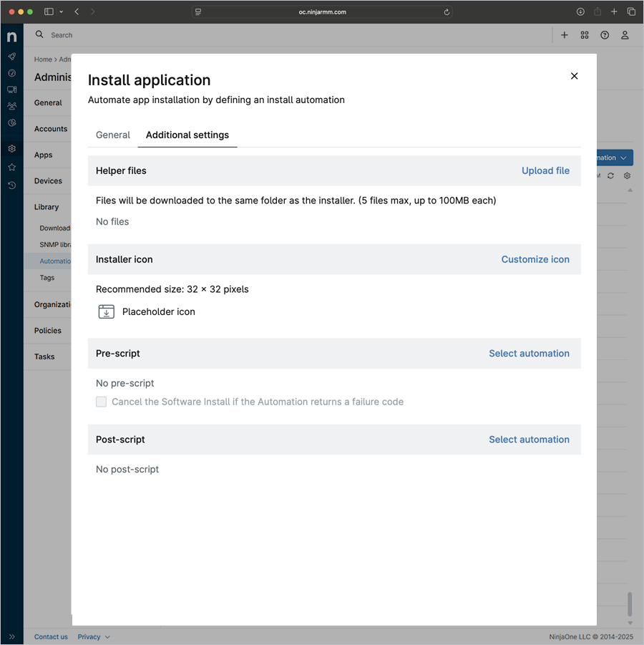Click the Contact us footer link
644x645 pixels.
click(x=51, y=637)
